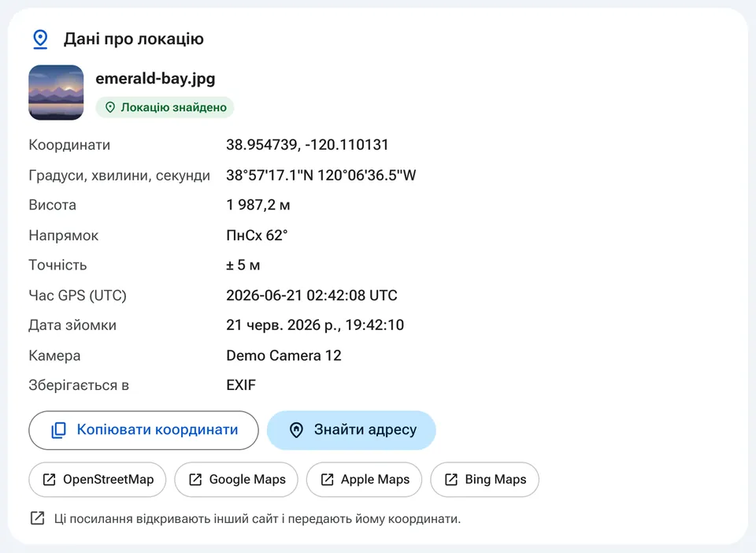Image resolution: width=756 pixels, height=553 pixels.
Task: Click the direction value ПнСх 62°
Action: tap(257, 236)
